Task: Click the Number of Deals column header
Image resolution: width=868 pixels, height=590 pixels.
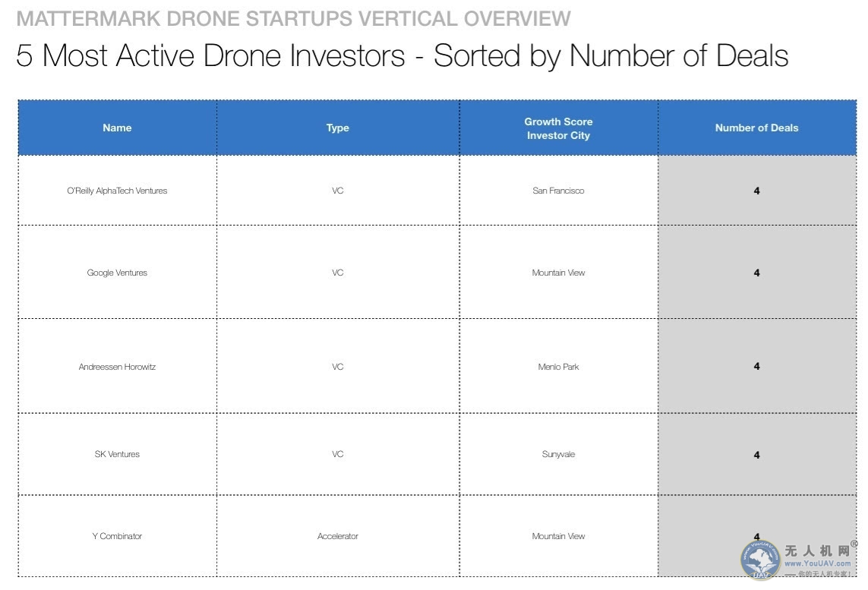Action: tap(756, 128)
